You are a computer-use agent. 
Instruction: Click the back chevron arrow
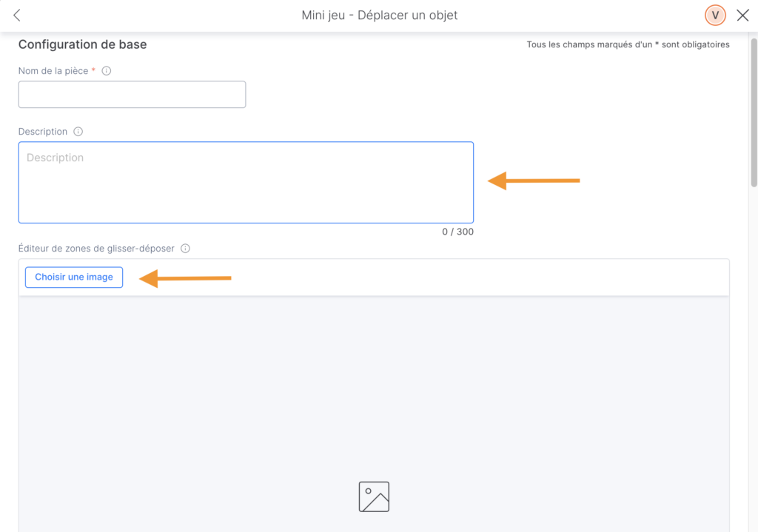[x=17, y=16]
